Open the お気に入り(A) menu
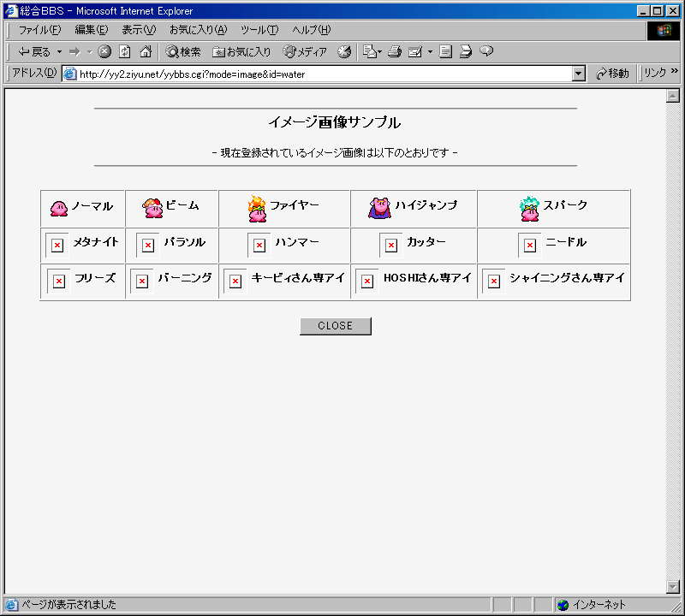Viewport: 685px width, 616px height. [x=198, y=30]
